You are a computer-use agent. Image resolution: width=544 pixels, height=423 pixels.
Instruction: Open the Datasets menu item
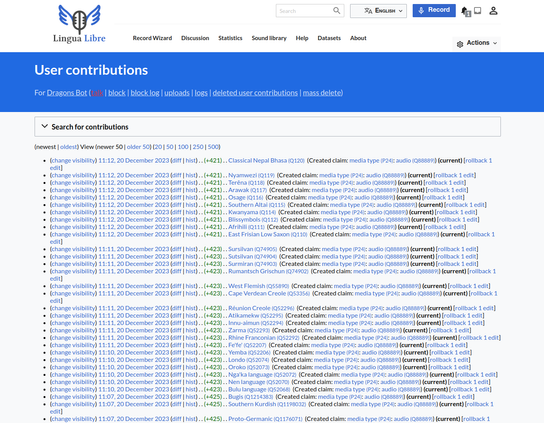pyautogui.click(x=329, y=38)
